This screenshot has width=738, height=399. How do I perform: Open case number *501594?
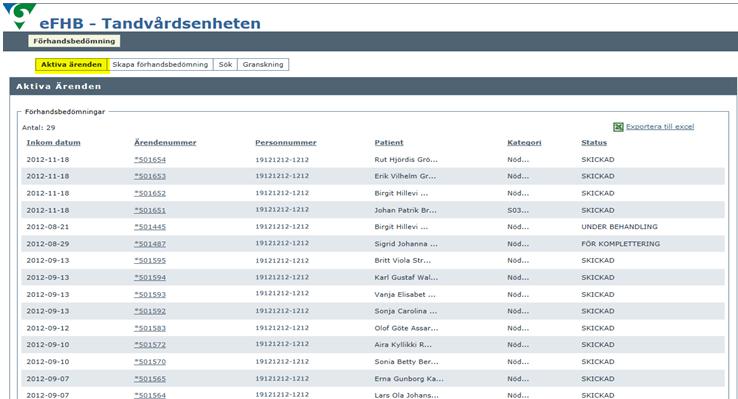(150, 277)
